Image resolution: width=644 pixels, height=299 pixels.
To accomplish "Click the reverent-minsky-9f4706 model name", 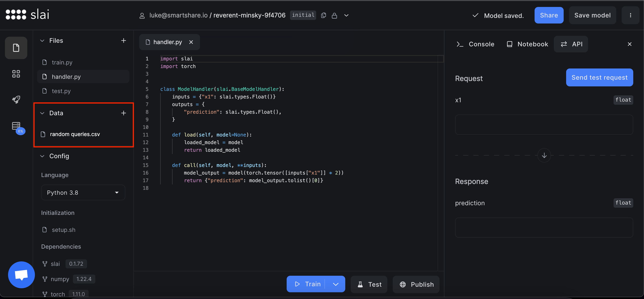I will coord(249,15).
